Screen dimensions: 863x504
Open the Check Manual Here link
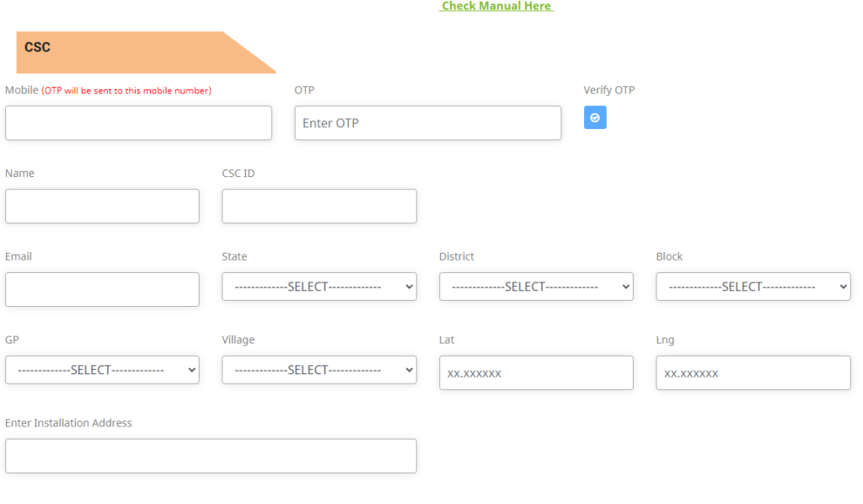point(496,6)
